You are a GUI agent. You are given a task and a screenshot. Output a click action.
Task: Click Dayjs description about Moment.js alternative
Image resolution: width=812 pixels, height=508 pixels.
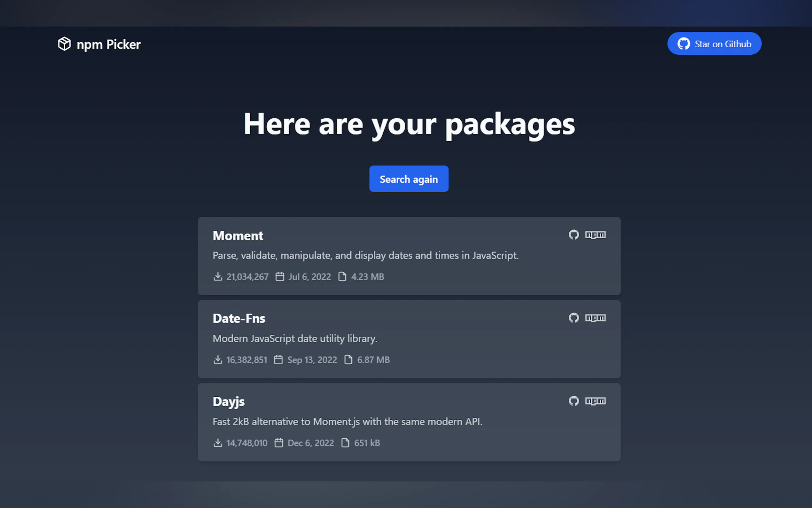(x=347, y=421)
